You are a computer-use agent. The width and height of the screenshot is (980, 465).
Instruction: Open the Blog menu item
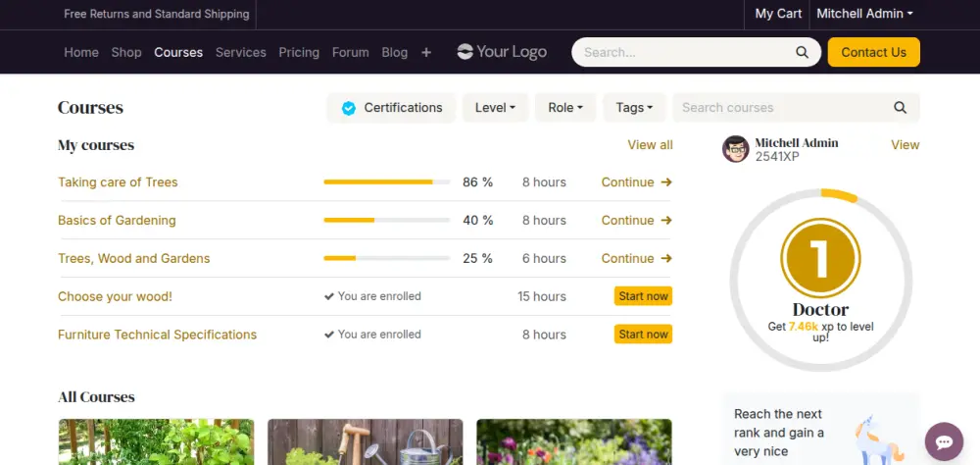pyautogui.click(x=394, y=53)
